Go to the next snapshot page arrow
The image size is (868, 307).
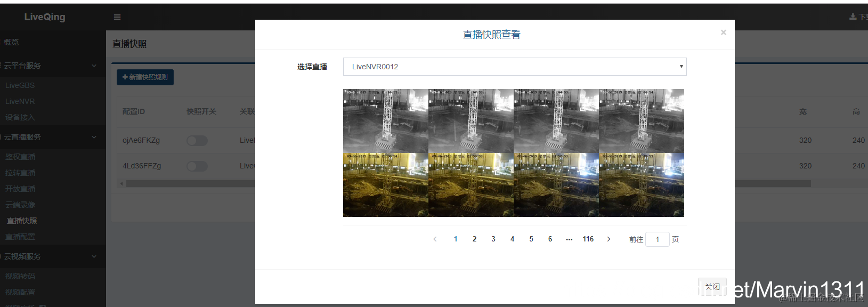click(609, 239)
